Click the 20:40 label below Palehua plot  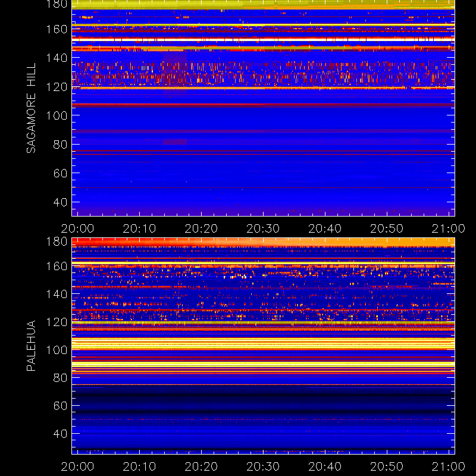325,466
